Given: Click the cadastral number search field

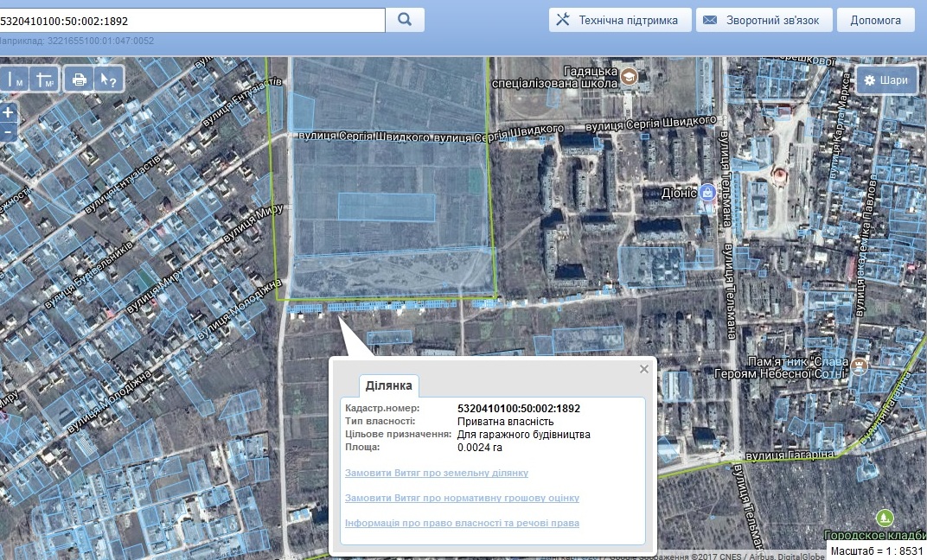Looking at the screenshot, I should 192,21.
